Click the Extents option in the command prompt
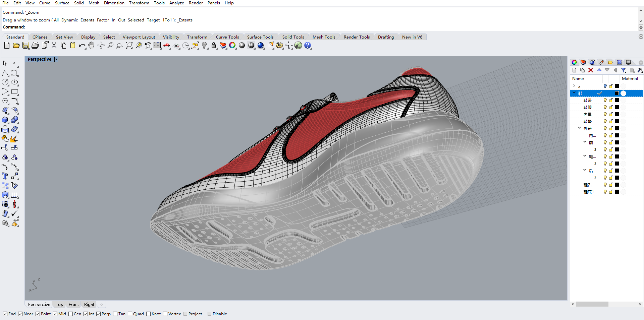644x320 pixels. (x=87, y=20)
